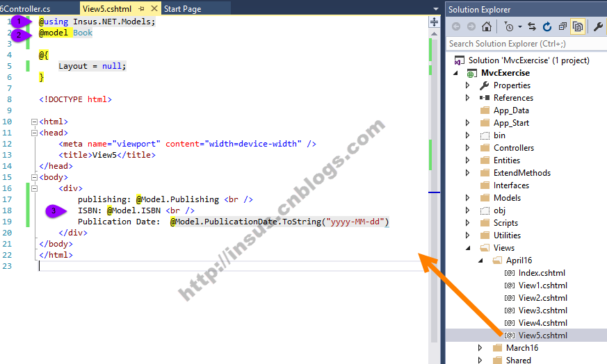Click the Pending Changes Filter clock icon
607x364 pixels.
pos(509,26)
